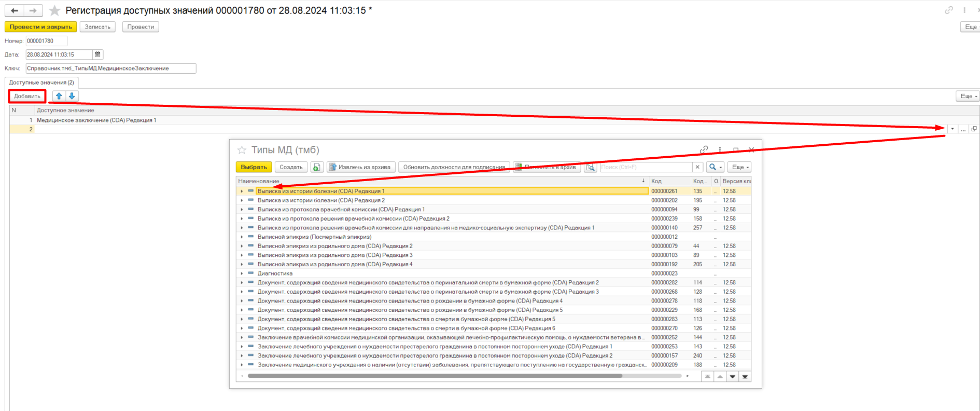Open magnifier search dropdown in dialog

[715, 167]
